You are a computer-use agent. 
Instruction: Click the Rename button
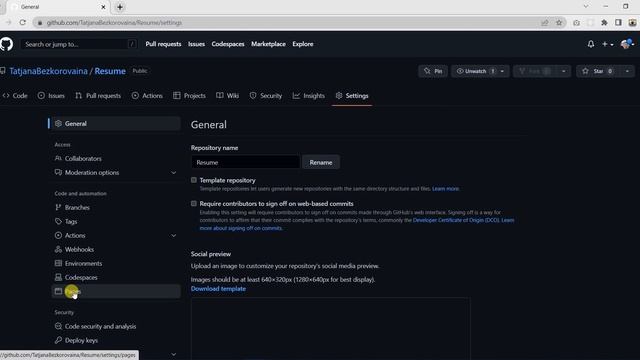click(321, 162)
